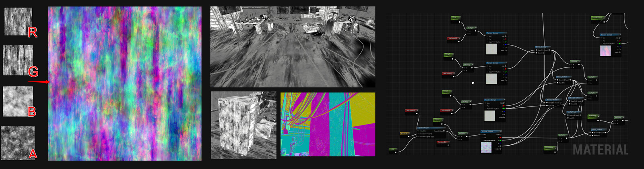This screenshot has width=644, height=169.
Task: Select the B channel cloud thumbnail
Action: (18, 101)
